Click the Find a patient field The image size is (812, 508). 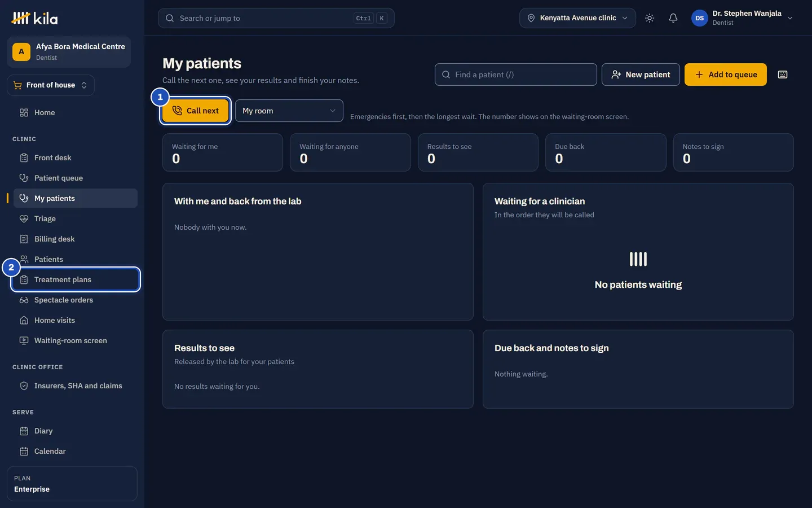pyautogui.click(x=516, y=75)
